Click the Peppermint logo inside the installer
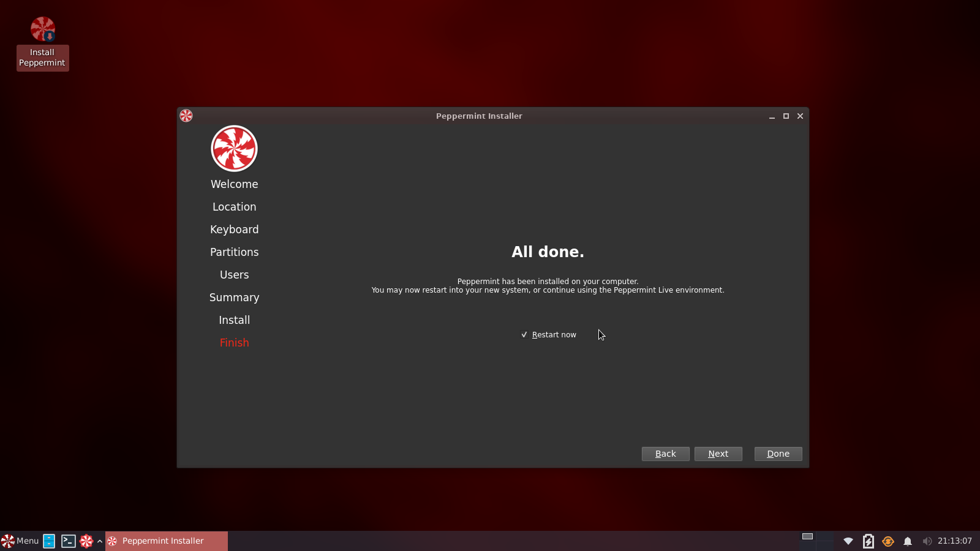 [234, 148]
